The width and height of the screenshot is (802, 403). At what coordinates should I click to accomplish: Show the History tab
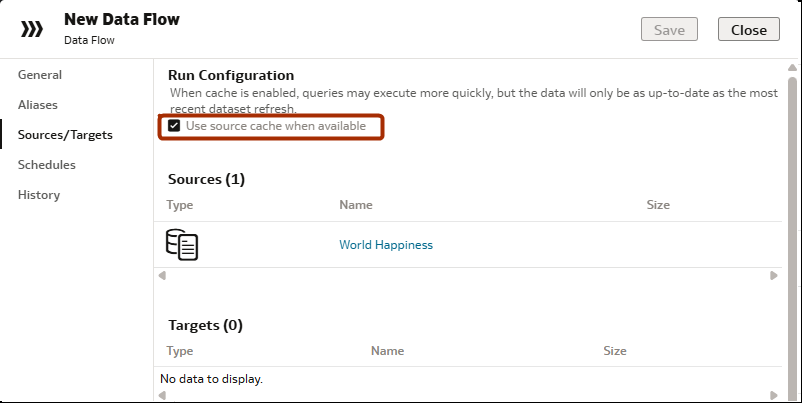click(x=39, y=195)
